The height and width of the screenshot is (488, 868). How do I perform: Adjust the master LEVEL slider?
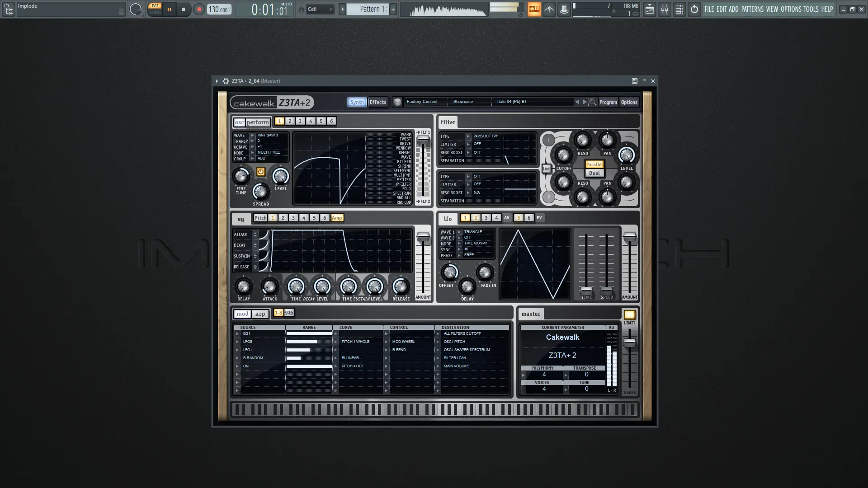tap(629, 343)
